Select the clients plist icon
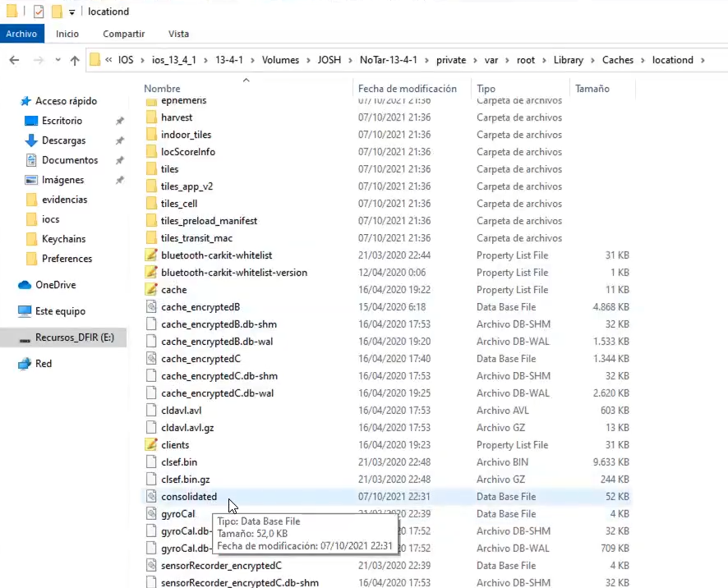The image size is (728, 588). pos(151,444)
